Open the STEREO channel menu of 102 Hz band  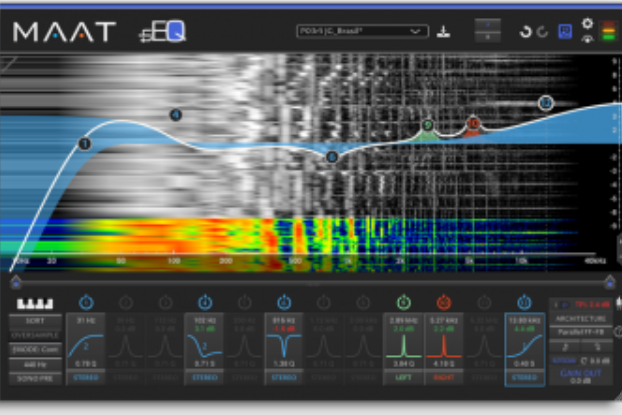click(x=205, y=377)
